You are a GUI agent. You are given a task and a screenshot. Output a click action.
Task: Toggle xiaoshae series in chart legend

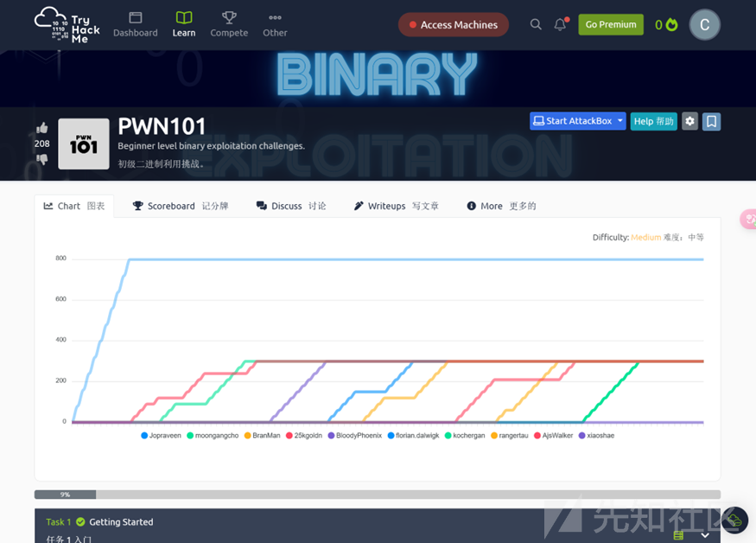click(596, 436)
